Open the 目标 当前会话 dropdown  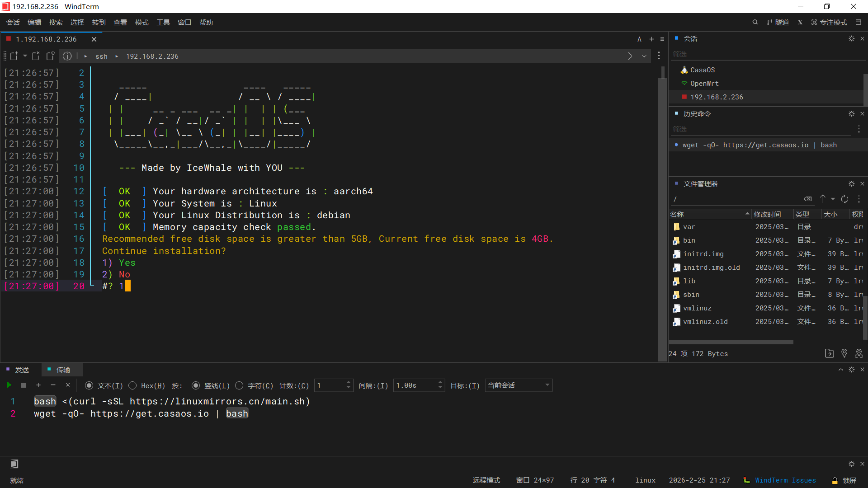coord(519,385)
